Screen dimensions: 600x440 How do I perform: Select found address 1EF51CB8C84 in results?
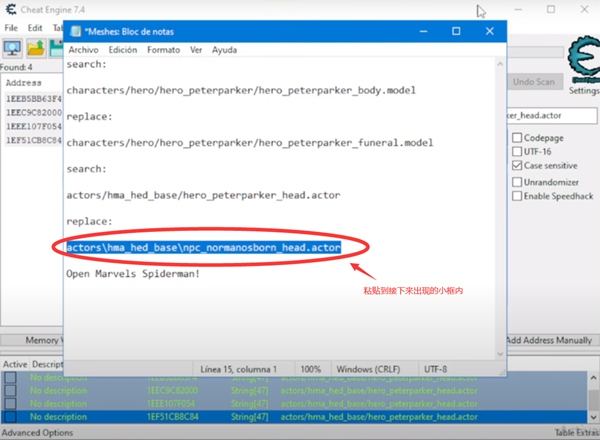[34, 140]
